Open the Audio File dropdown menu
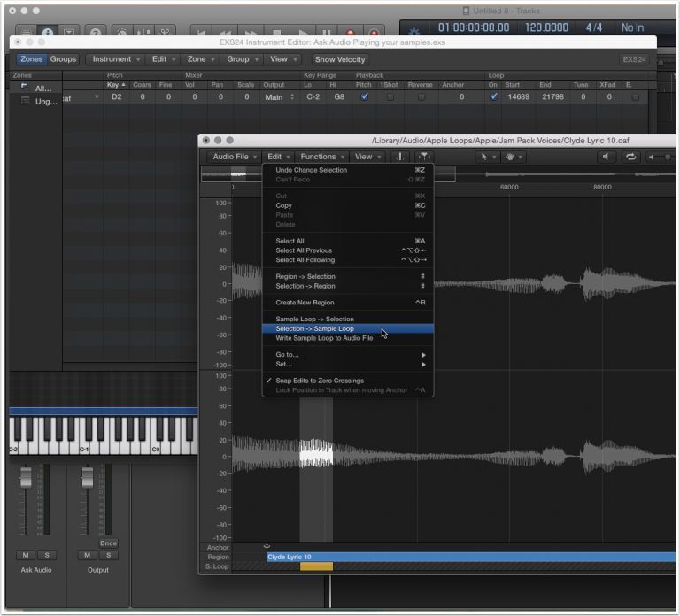The height and width of the screenshot is (616, 680). coord(234,157)
